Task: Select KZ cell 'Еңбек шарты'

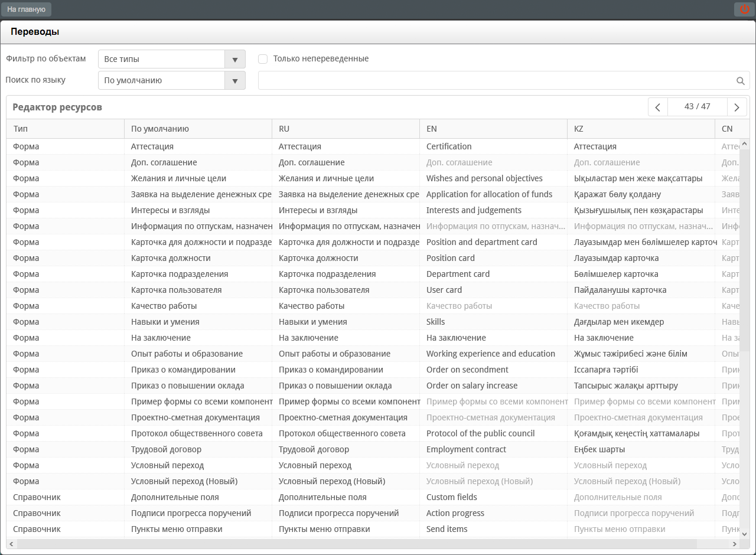Action: (x=641, y=449)
